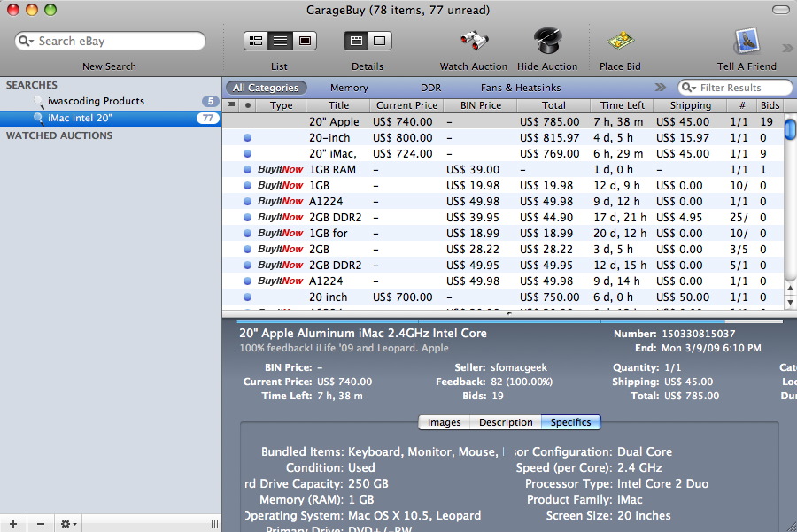Click the list scrollbar down arrow
Screen dimensions: 797x532
(791, 302)
